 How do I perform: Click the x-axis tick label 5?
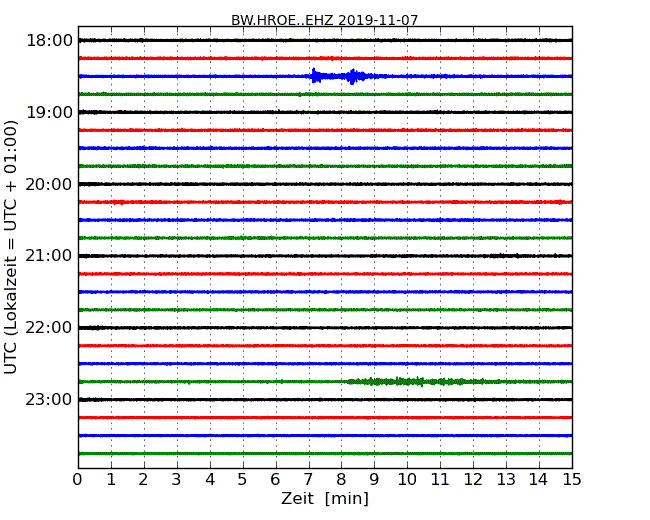tap(243, 480)
